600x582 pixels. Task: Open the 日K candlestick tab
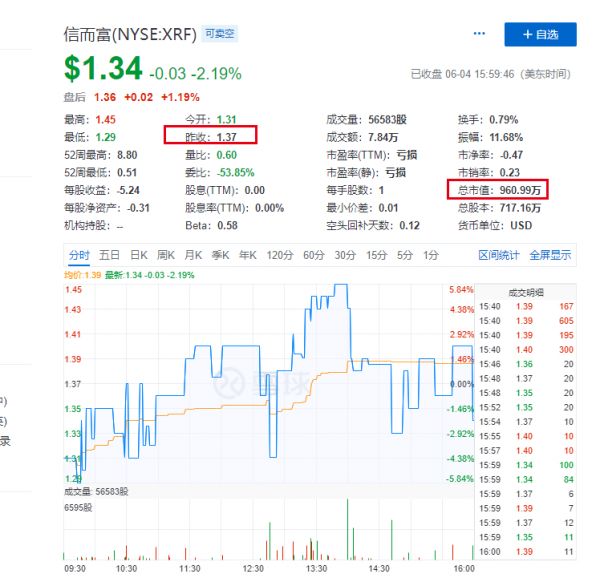point(139,255)
